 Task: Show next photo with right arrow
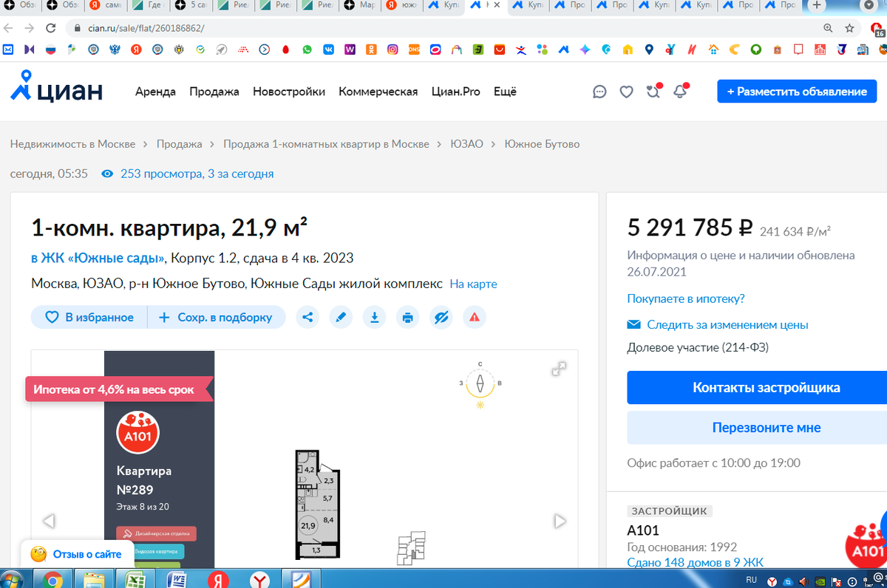pos(560,521)
